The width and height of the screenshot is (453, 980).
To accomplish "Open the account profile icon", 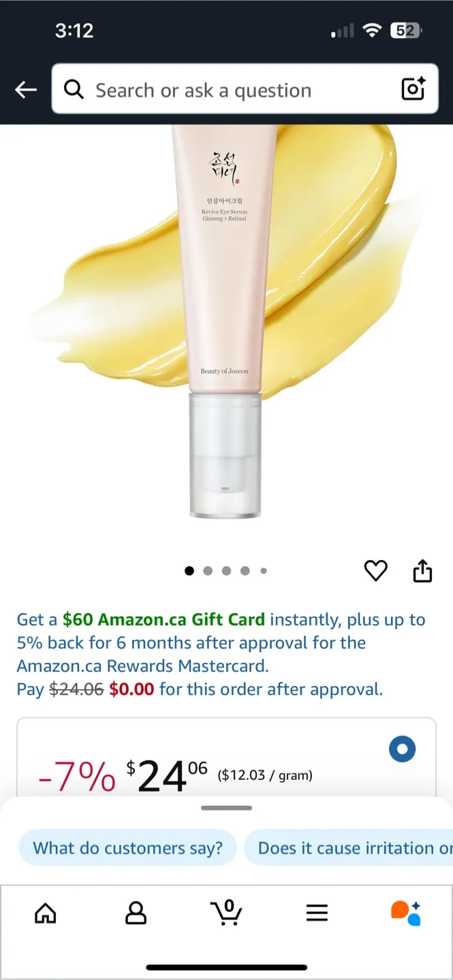I will 136,913.
